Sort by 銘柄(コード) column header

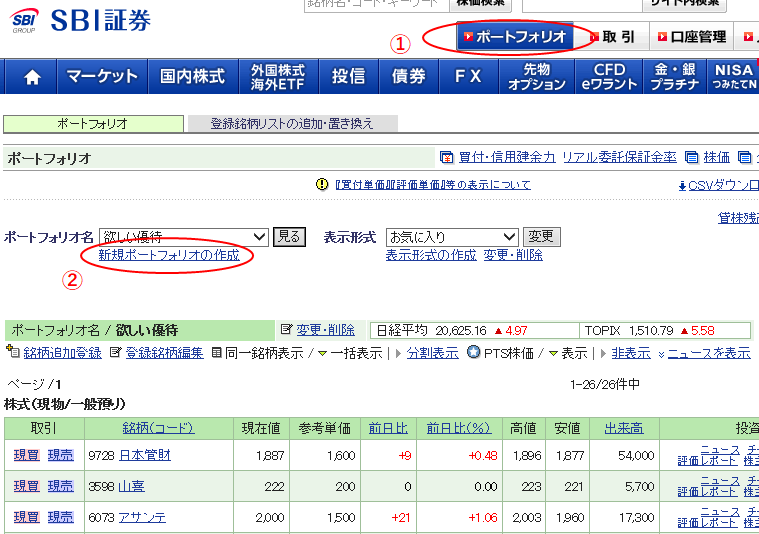point(158,428)
